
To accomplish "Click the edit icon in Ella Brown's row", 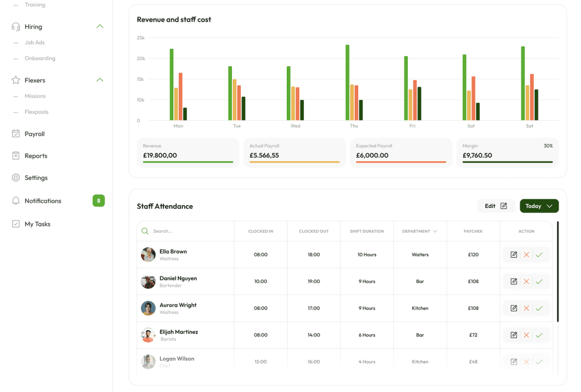I will [x=514, y=255].
